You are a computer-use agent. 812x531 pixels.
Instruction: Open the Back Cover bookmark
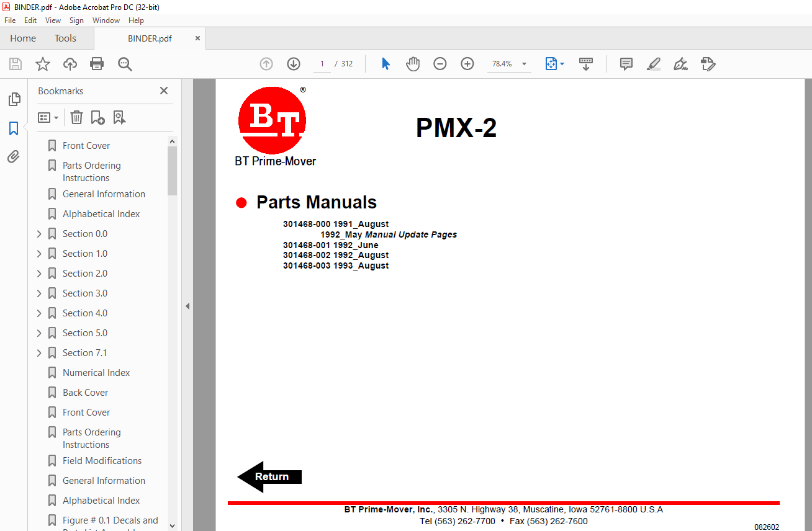pos(85,393)
